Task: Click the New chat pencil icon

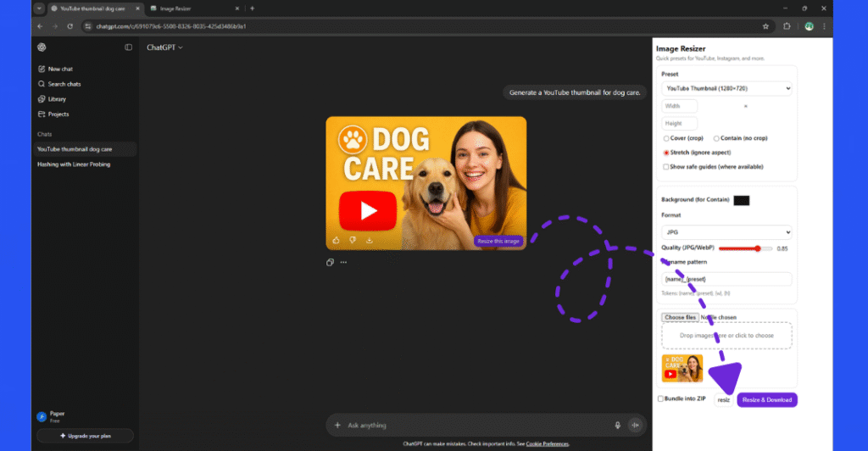Action: coord(41,69)
